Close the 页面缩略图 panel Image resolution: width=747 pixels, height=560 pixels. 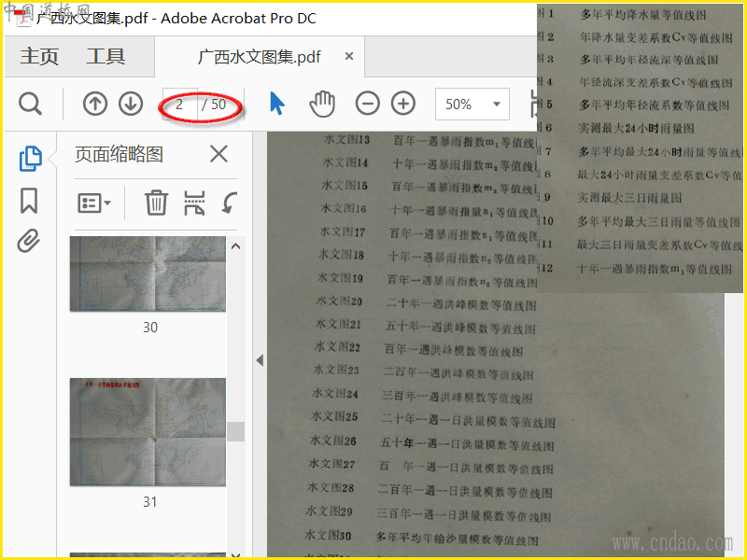[218, 154]
